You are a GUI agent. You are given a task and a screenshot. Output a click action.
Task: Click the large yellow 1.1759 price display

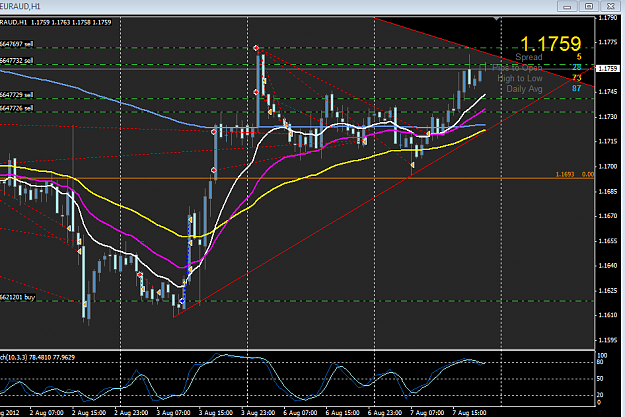click(x=551, y=44)
